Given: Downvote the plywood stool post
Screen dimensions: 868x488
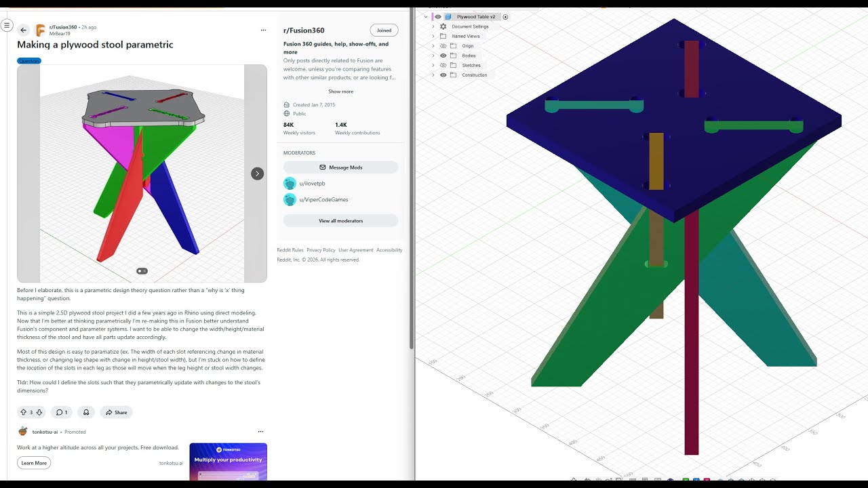Looking at the screenshot, I should 39,412.
